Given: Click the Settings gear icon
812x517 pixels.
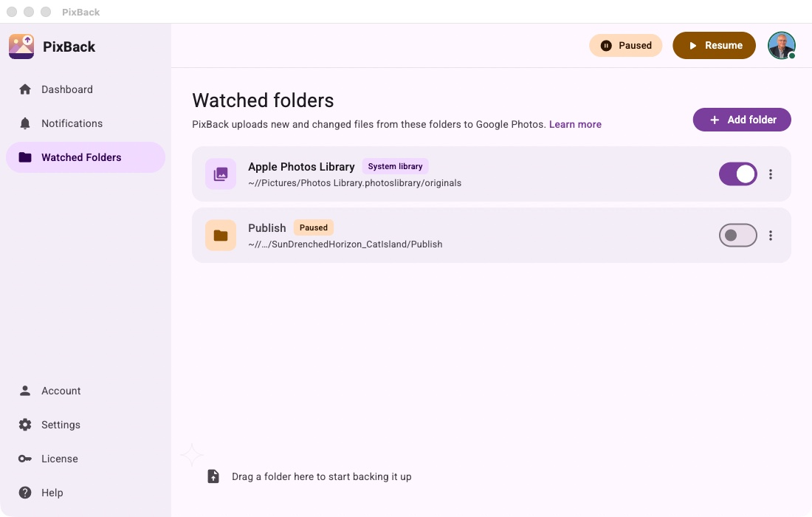Looking at the screenshot, I should point(25,425).
